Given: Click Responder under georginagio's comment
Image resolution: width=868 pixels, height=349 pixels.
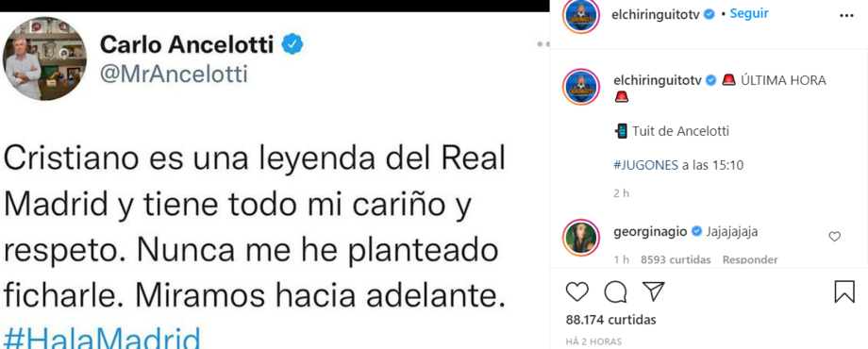Looking at the screenshot, I should (x=750, y=259).
